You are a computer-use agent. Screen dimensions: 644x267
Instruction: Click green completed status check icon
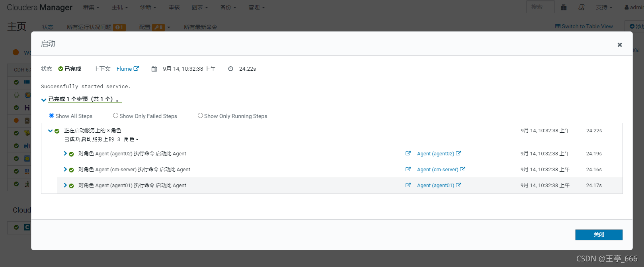tap(60, 69)
